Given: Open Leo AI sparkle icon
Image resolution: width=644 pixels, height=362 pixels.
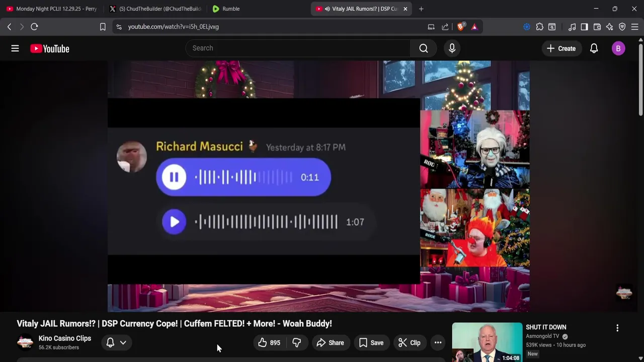Looking at the screenshot, I should (x=610, y=27).
